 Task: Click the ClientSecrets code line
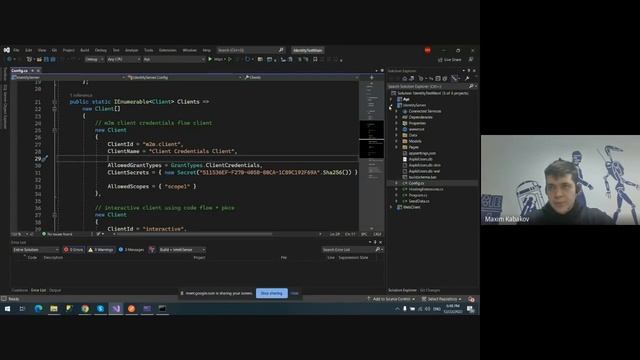232,173
